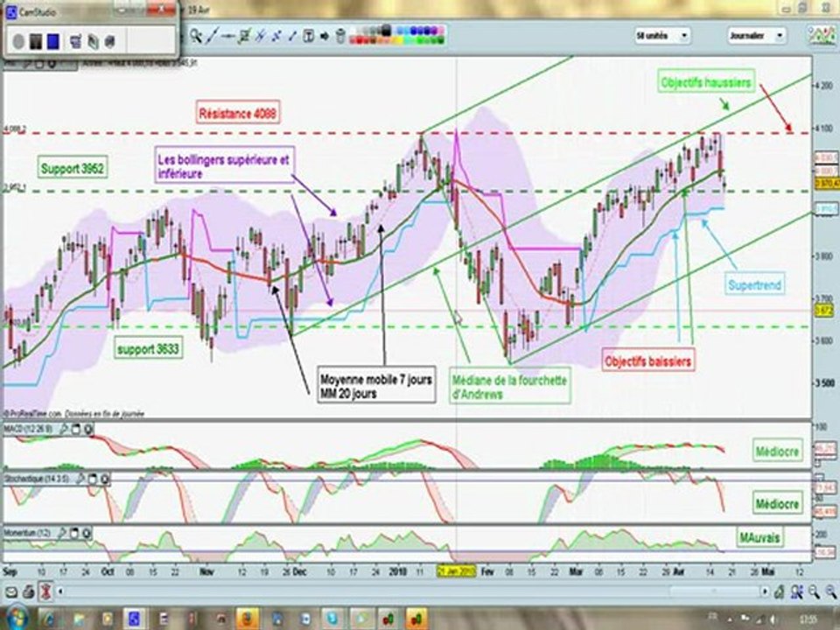Click the greyed Record circle in CamStudio
This screenshot has width=840, height=630.
pos(18,41)
